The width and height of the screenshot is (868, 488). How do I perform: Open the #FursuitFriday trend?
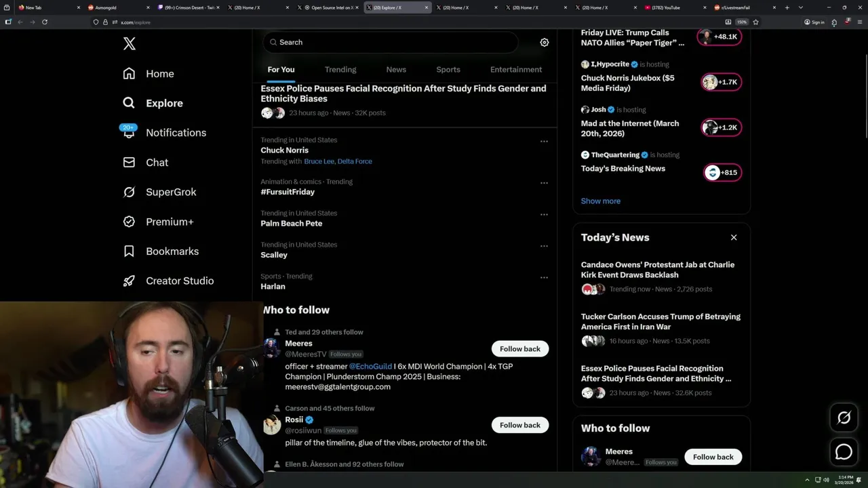click(288, 192)
